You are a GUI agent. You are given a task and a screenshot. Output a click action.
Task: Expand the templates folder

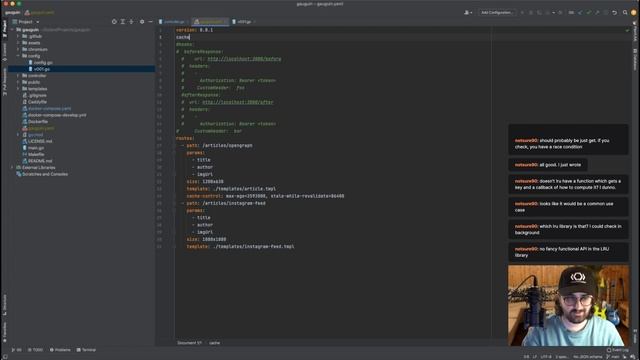tap(18, 89)
